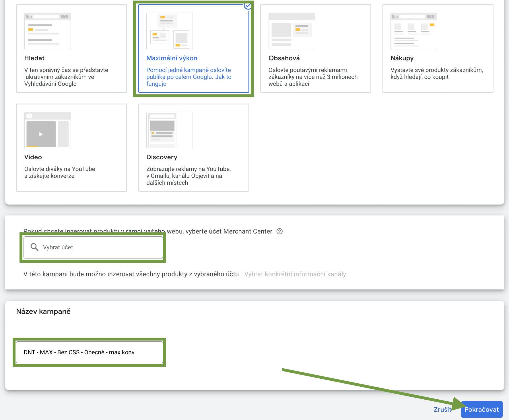The image size is (509, 420).
Task: Choose the Discovery campaign type title
Action: 162,157
